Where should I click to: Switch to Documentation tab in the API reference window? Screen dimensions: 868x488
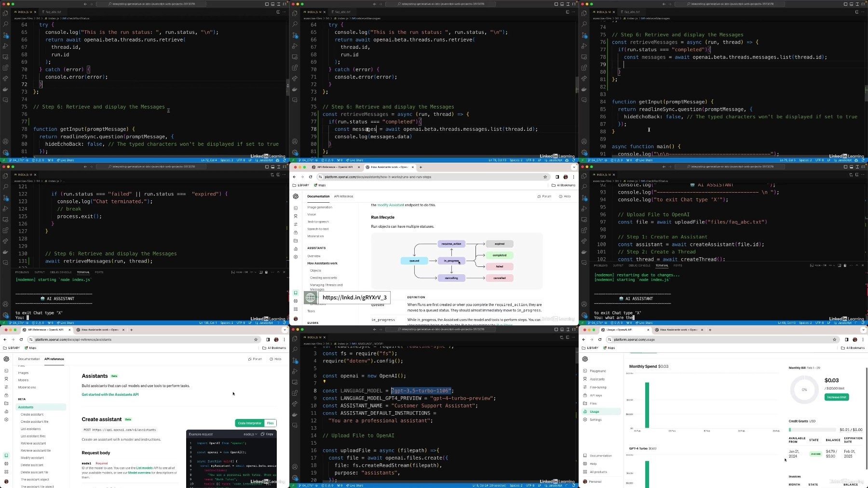click(x=29, y=359)
